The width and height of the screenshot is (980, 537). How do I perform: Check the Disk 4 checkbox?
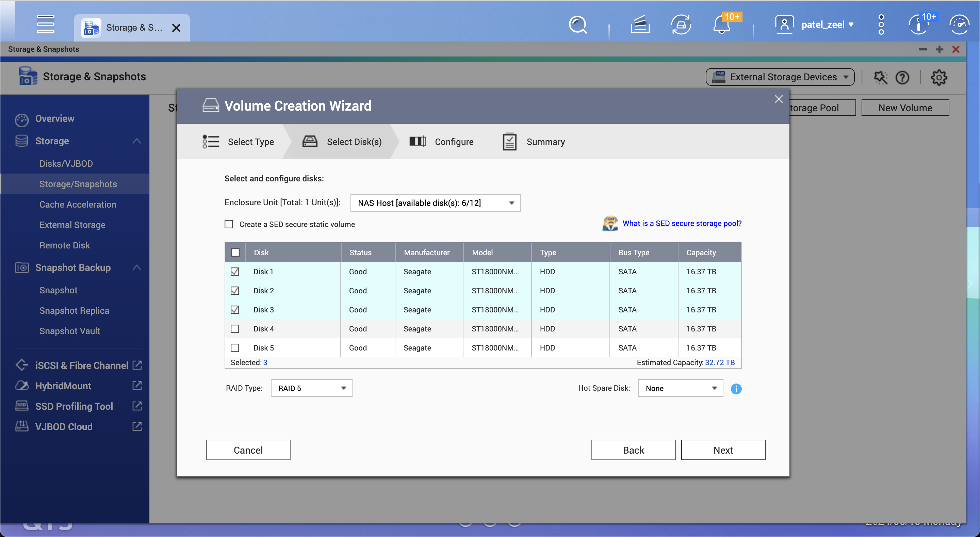tap(235, 328)
